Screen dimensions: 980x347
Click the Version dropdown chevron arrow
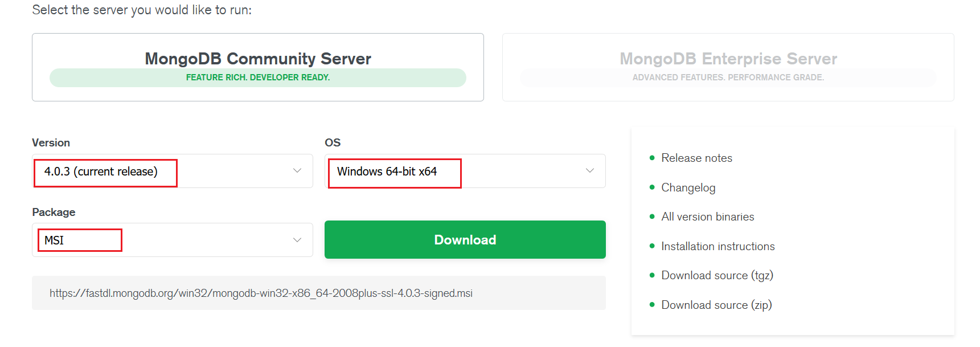point(297,171)
